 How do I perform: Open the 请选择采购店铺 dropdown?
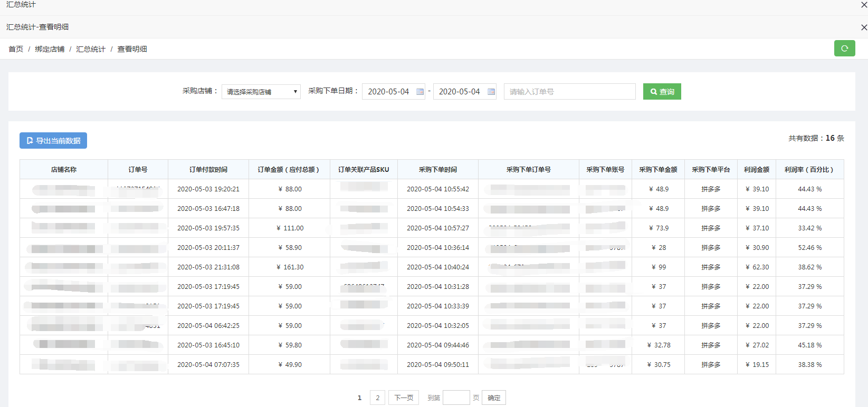[x=261, y=92]
